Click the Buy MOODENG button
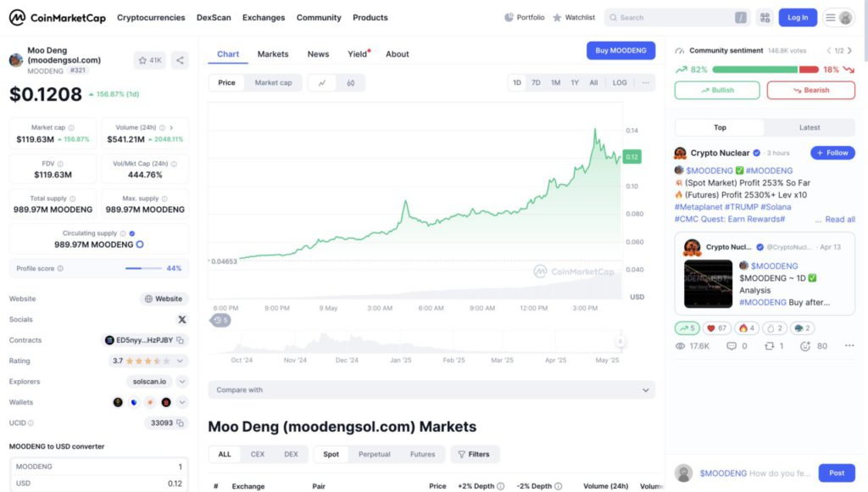 pyautogui.click(x=620, y=51)
